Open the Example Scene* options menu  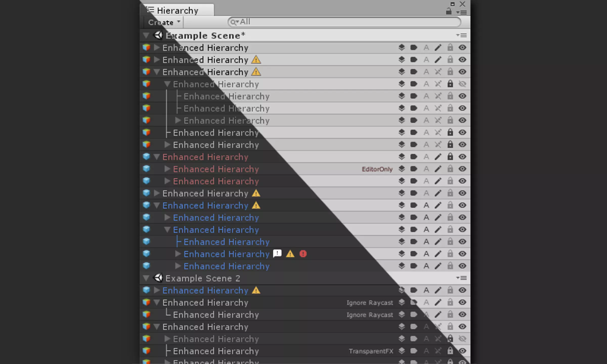(462, 35)
